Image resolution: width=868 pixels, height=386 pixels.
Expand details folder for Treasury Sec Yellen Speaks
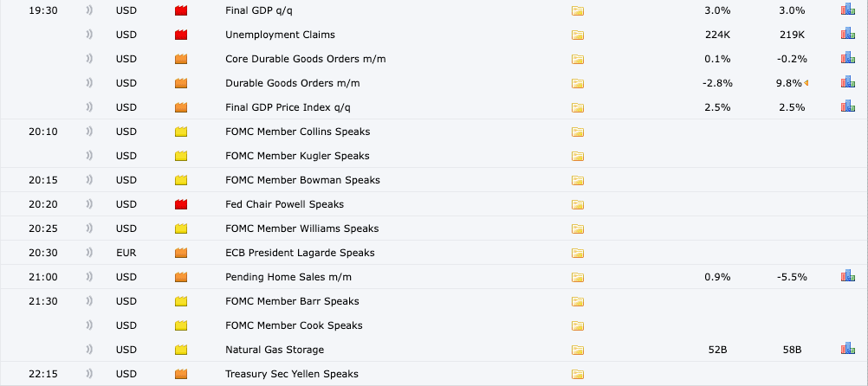pos(578,374)
